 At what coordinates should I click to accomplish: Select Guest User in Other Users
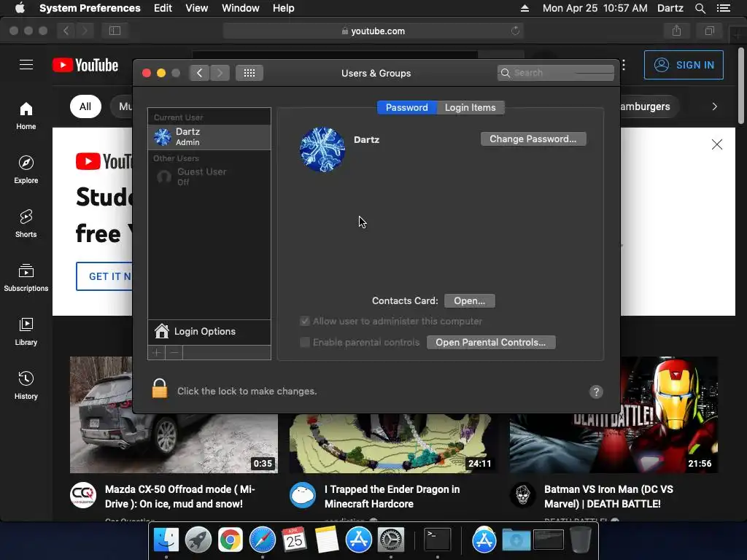pyautogui.click(x=209, y=176)
